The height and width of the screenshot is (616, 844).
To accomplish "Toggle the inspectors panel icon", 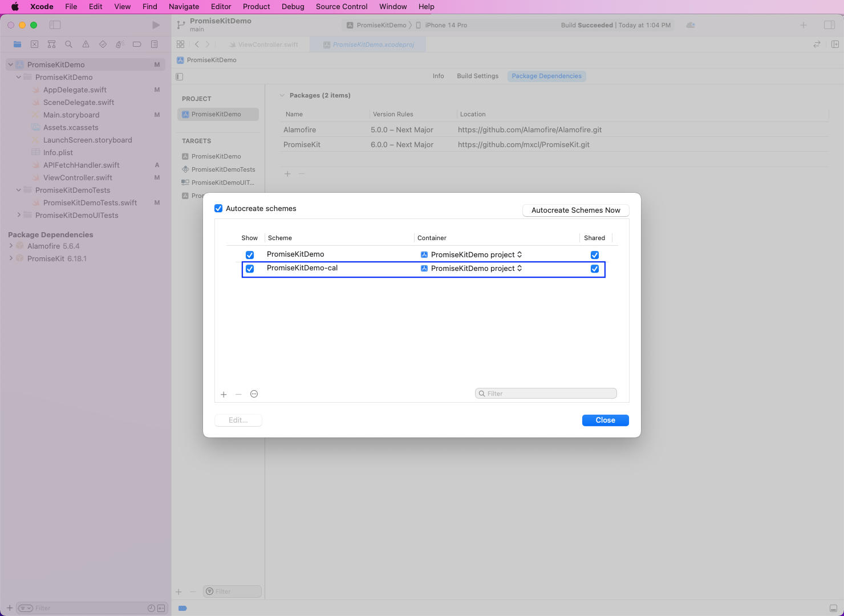I will (x=830, y=25).
